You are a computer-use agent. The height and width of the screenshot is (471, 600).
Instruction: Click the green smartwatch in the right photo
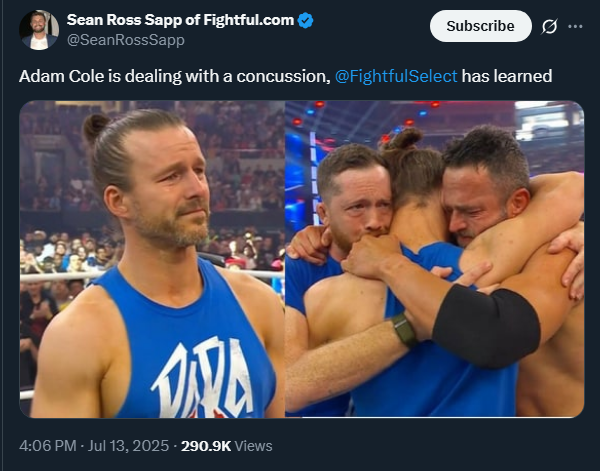(404, 329)
